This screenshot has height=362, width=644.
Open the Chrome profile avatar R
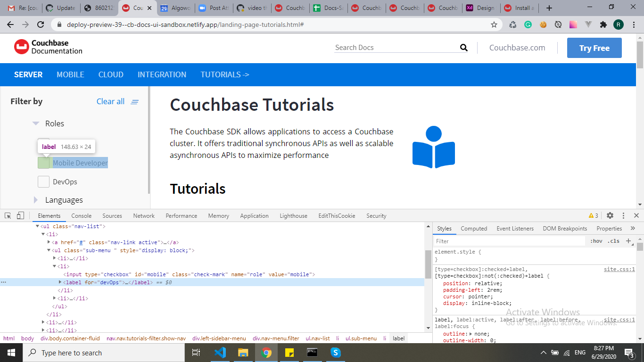[x=619, y=25]
